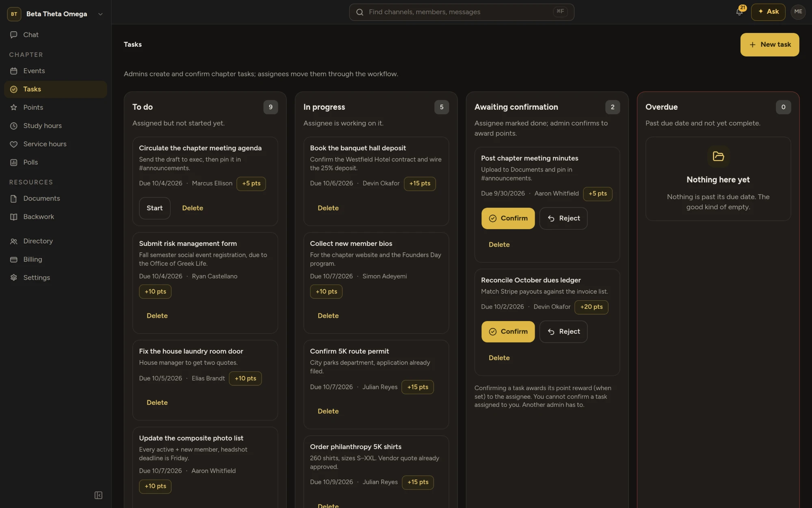The height and width of the screenshot is (508, 812).
Task: Open Chat from the sidebar
Action: (x=56, y=35)
